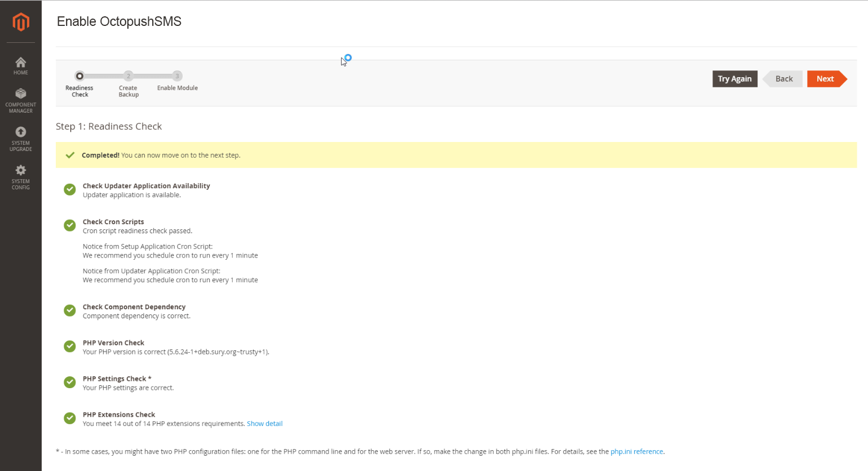Click the 'Check Cron Scripts' heading
The height and width of the screenshot is (471, 868).
(x=113, y=222)
